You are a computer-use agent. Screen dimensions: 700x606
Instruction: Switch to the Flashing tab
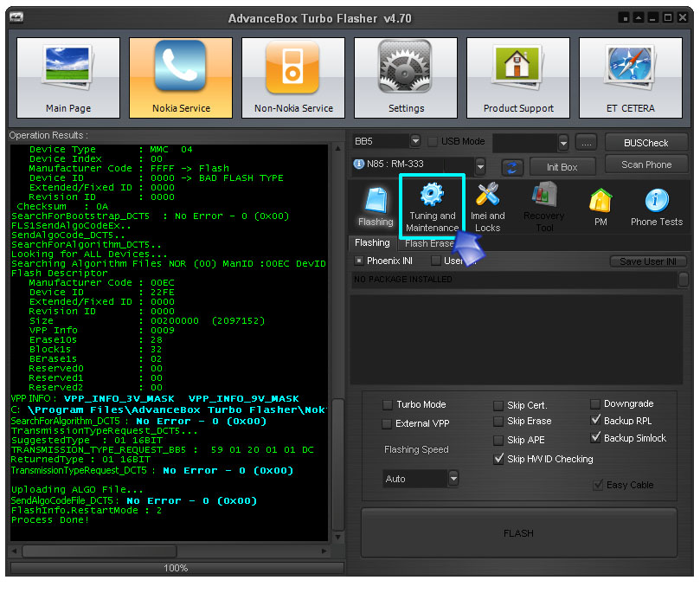372,242
